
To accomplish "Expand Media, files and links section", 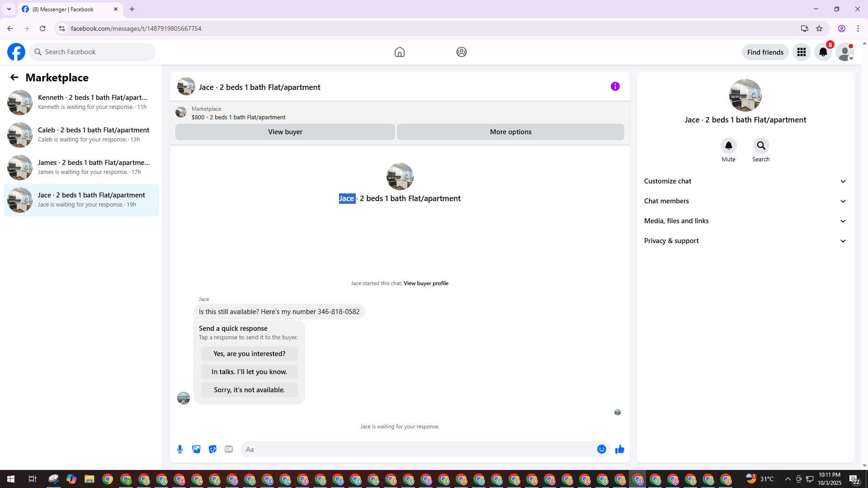I will click(x=745, y=221).
